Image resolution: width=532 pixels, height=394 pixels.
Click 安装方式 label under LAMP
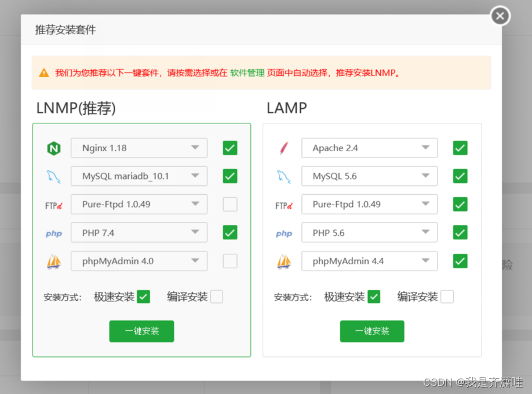click(x=293, y=297)
